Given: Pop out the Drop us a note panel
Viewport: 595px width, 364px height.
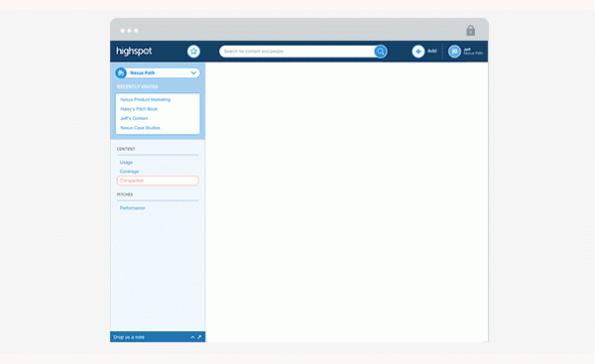Looking at the screenshot, I should pos(199,337).
